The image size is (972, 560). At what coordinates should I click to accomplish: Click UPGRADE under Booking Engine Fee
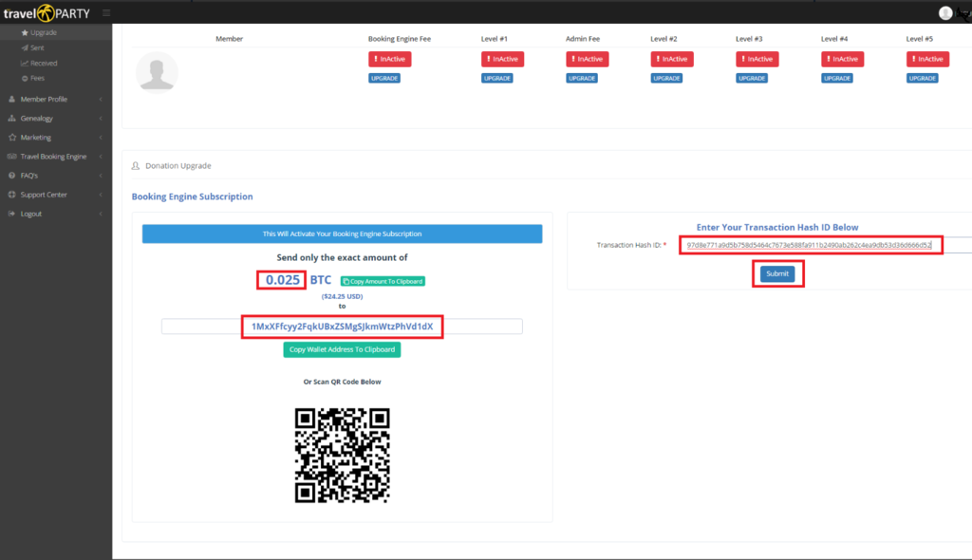click(384, 78)
